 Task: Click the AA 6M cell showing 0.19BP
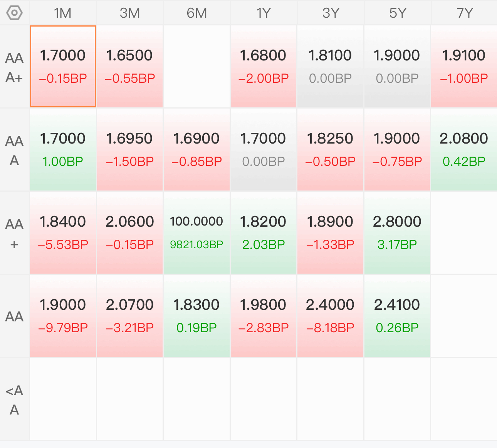coord(196,316)
